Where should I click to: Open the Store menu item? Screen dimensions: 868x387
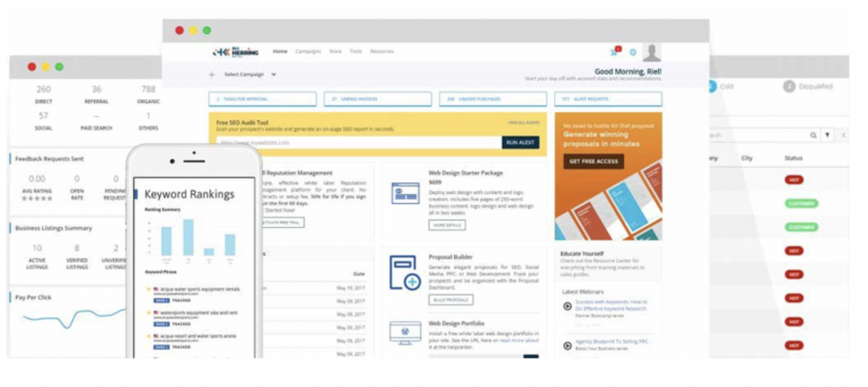tap(335, 52)
